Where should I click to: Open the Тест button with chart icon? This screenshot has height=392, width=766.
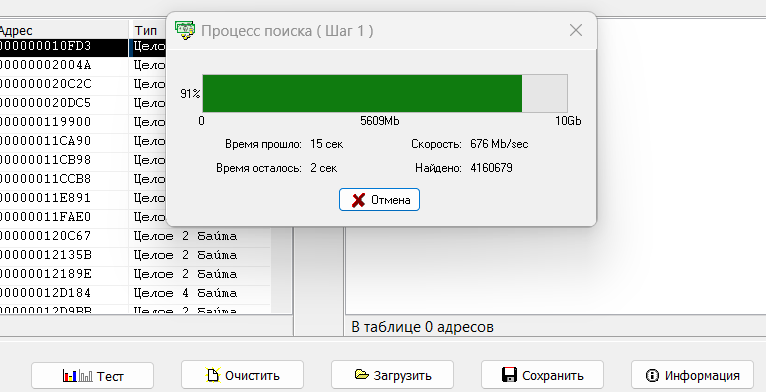click(92, 376)
